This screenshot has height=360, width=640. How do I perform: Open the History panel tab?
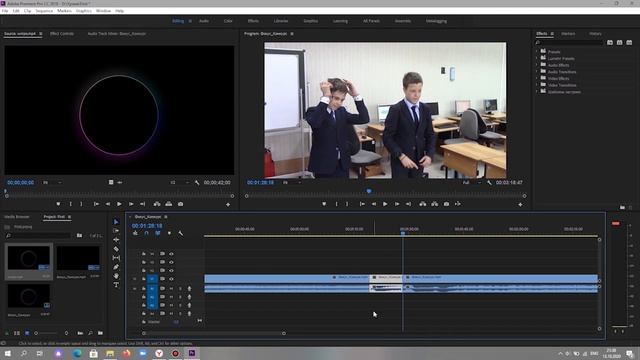coord(595,33)
